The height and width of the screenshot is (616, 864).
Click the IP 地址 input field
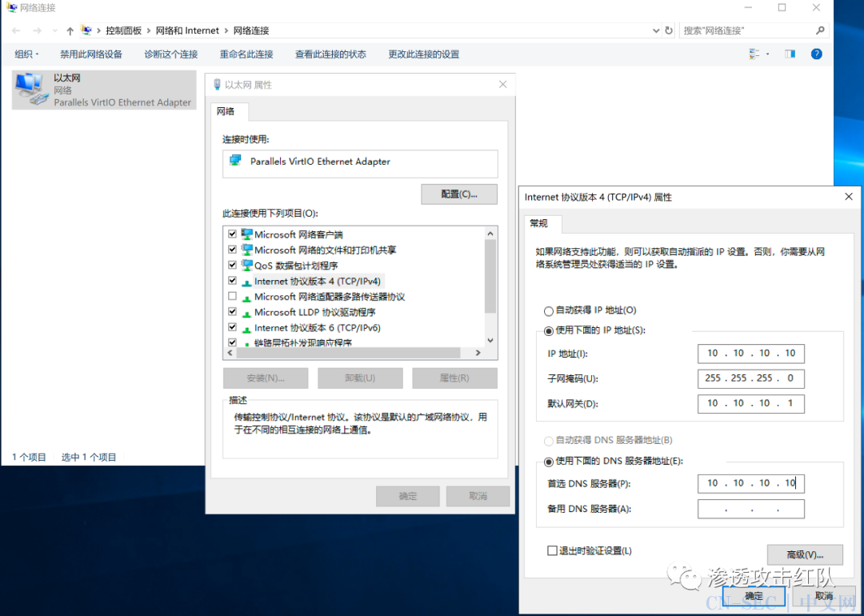pos(751,353)
